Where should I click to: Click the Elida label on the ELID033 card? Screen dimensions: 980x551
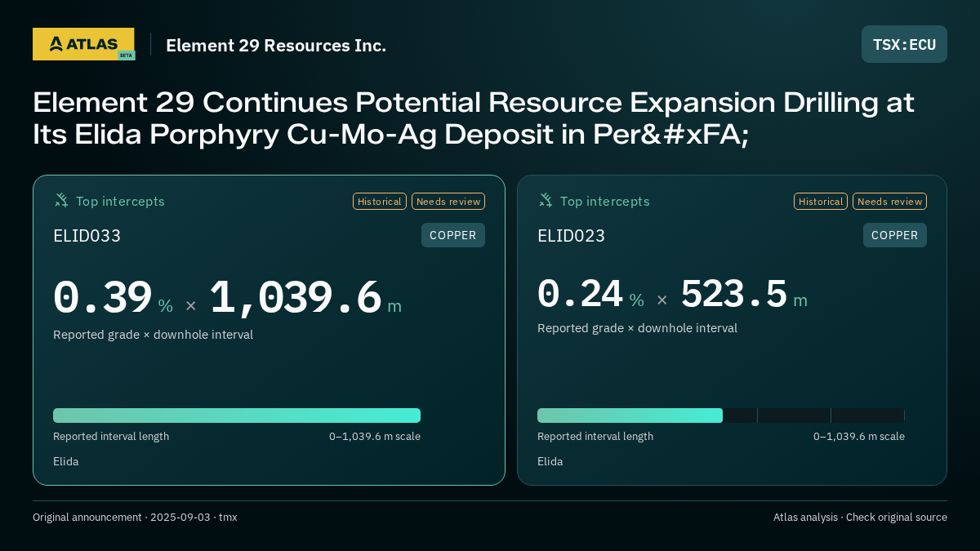click(x=66, y=461)
